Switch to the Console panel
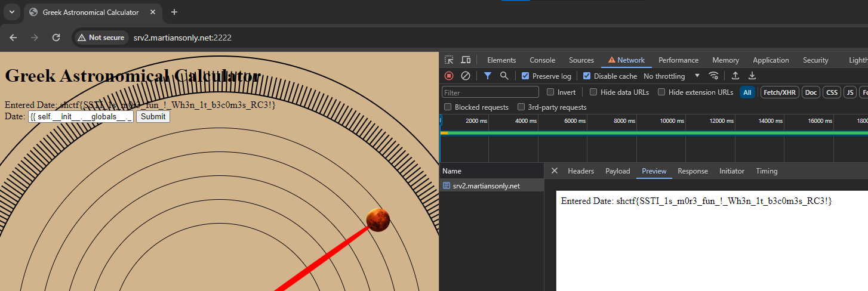This screenshot has height=291, width=868. pyautogui.click(x=542, y=60)
